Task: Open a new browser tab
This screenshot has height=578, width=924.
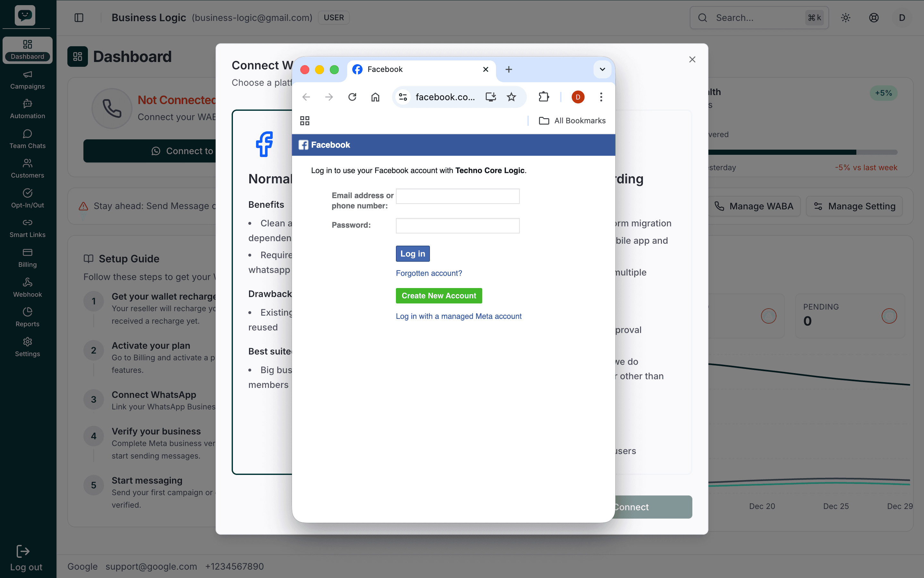Action: click(x=509, y=69)
